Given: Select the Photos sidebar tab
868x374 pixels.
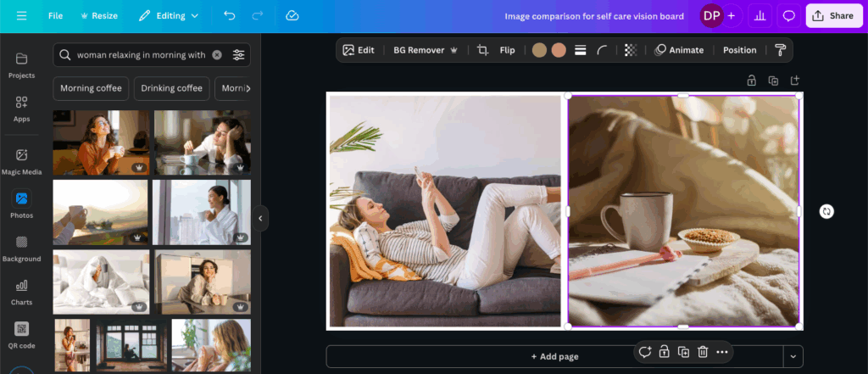Looking at the screenshot, I should 21,205.
